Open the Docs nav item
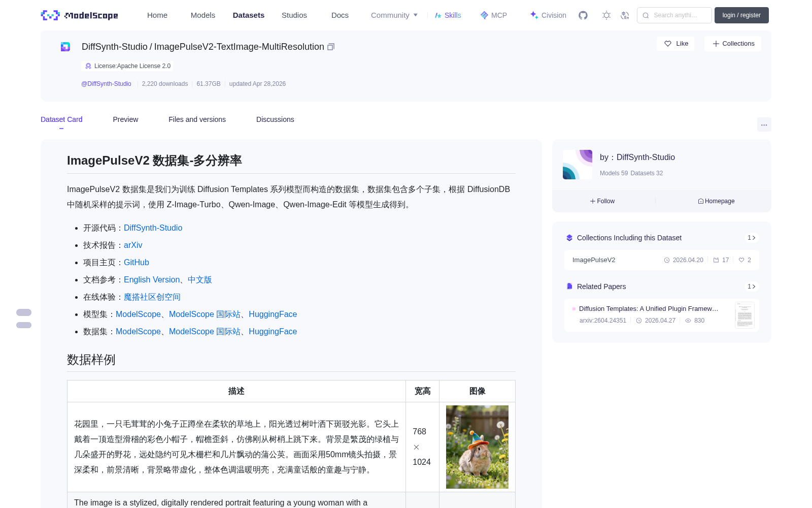The height and width of the screenshot is (508, 812). point(340,15)
